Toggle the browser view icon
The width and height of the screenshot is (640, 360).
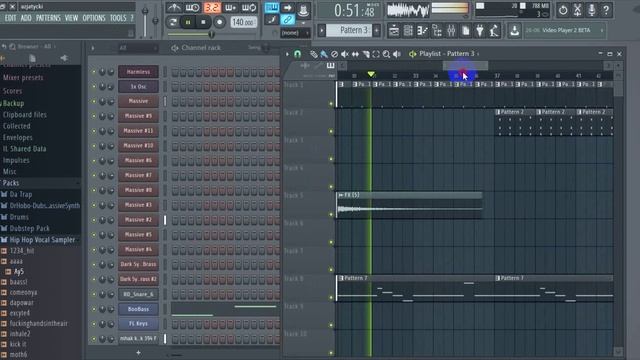tap(437, 31)
